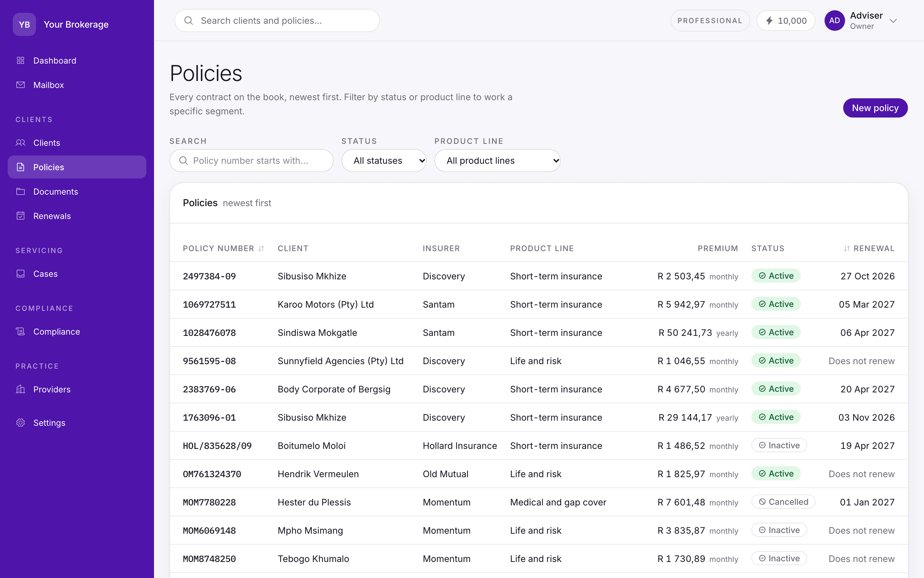Click the lightning bolt credits icon
Image resolution: width=924 pixels, height=578 pixels.
(x=769, y=21)
